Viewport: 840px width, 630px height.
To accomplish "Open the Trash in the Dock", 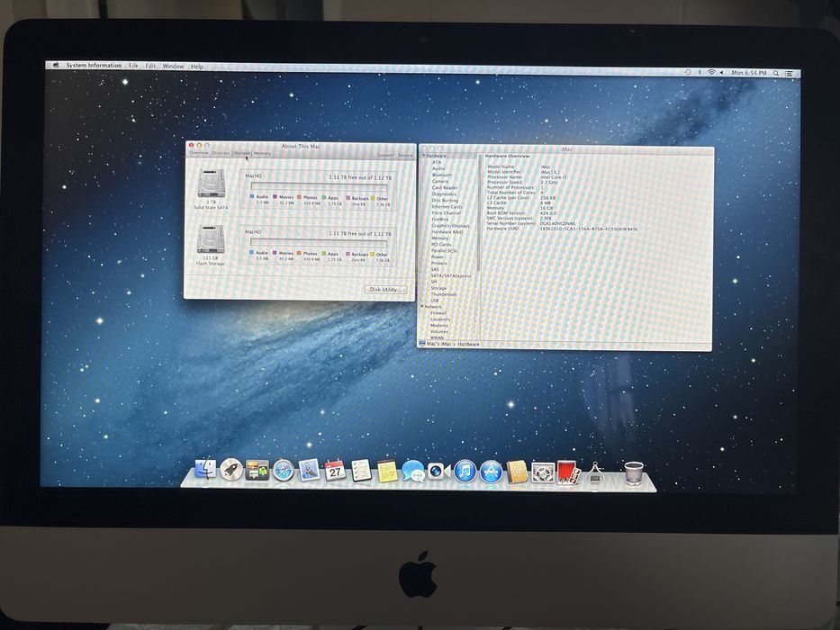I will point(634,473).
